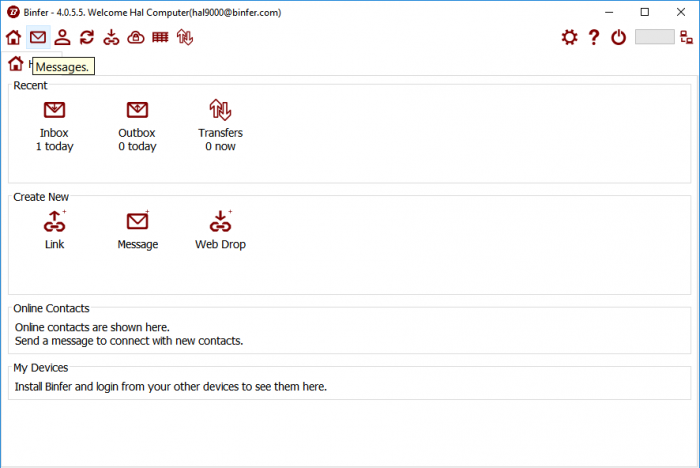Open Messages from the toolbar envelope icon
The width and height of the screenshot is (700, 468).
pos(38,37)
